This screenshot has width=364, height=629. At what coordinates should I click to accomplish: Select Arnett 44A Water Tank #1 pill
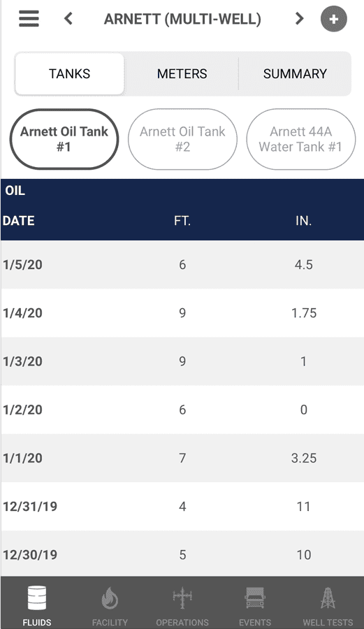(x=300, y=139)
